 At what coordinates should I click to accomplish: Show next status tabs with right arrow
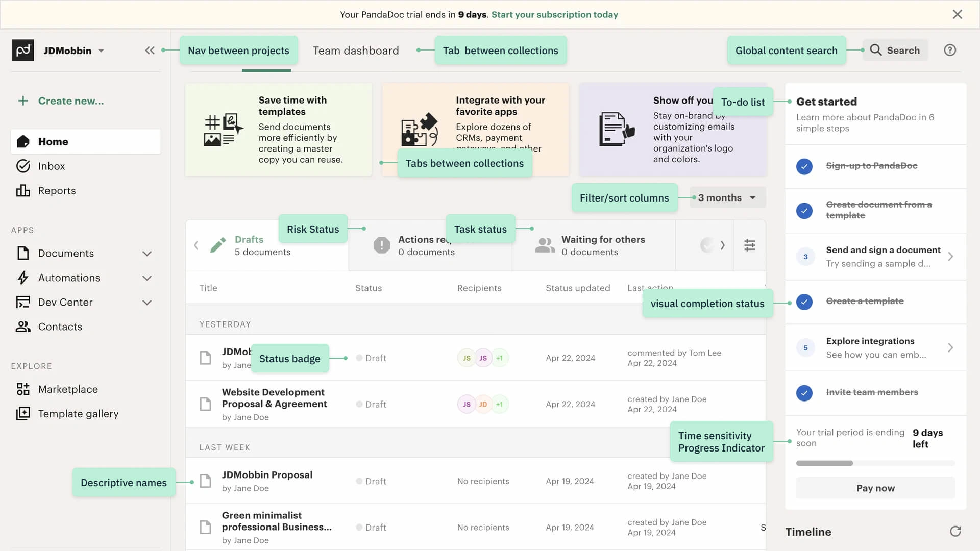tap(723, 245)
